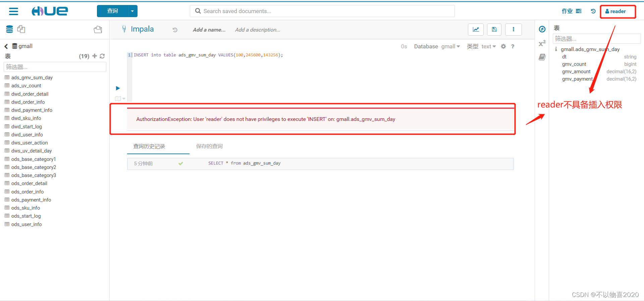Open the snippet book dropdown
644x301 pixels.
(x=120, y=99)
